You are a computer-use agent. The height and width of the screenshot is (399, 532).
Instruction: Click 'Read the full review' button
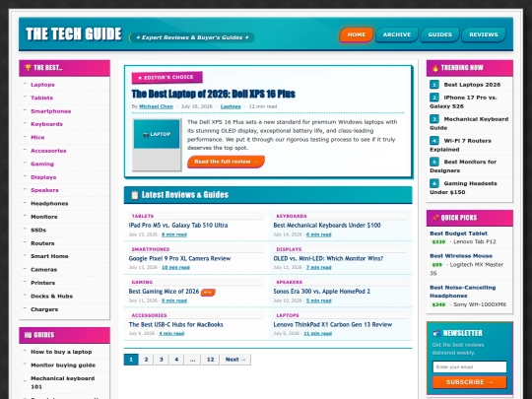coord(226,162)
